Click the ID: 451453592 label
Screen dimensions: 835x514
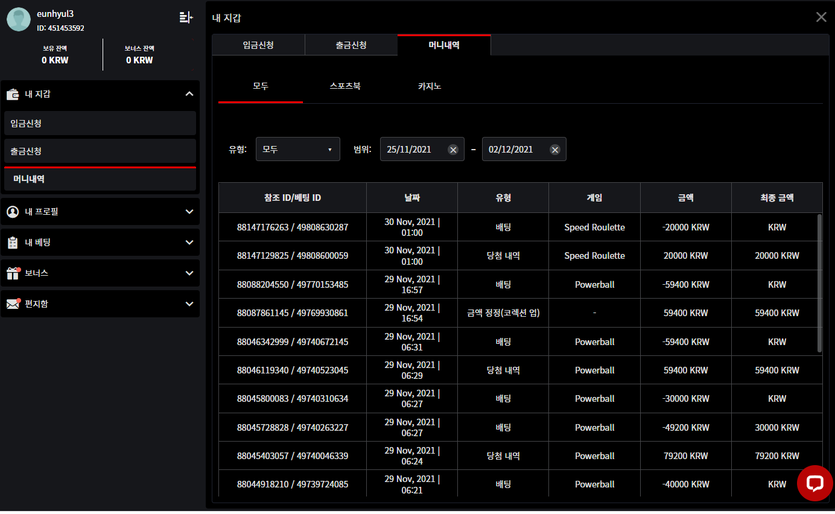pos(61,28)
